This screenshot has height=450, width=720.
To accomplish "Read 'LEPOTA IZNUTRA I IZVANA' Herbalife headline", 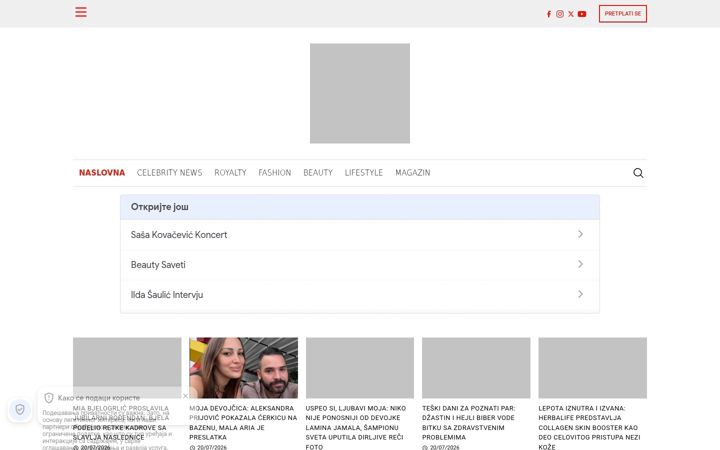I will pyautogui.click(x=590, y=427).
